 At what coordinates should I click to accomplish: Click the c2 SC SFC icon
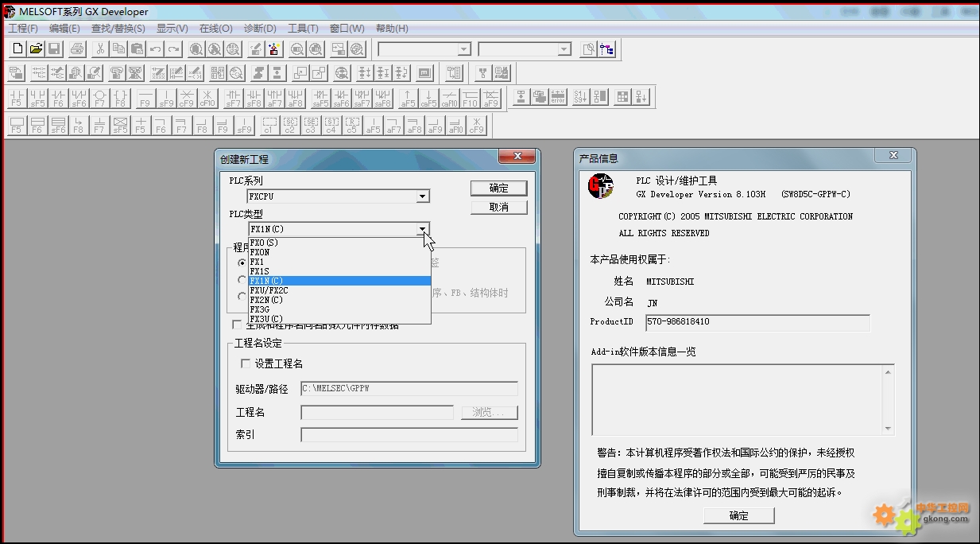point(290,125)
